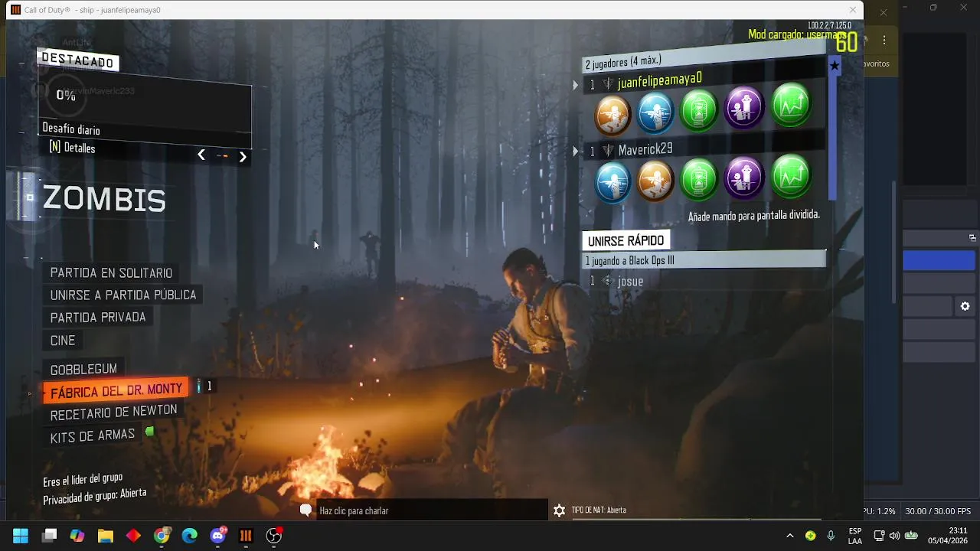This screenshot has height=551, width=980.
Task: Switch to Discord from the taskbar
Action: pos(217,536)
